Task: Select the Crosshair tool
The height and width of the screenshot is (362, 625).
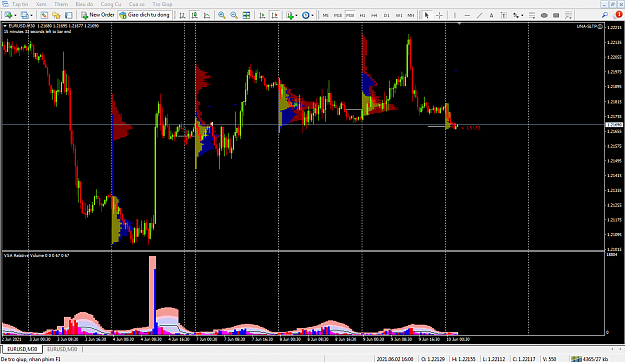Action: tap(439, 15)
